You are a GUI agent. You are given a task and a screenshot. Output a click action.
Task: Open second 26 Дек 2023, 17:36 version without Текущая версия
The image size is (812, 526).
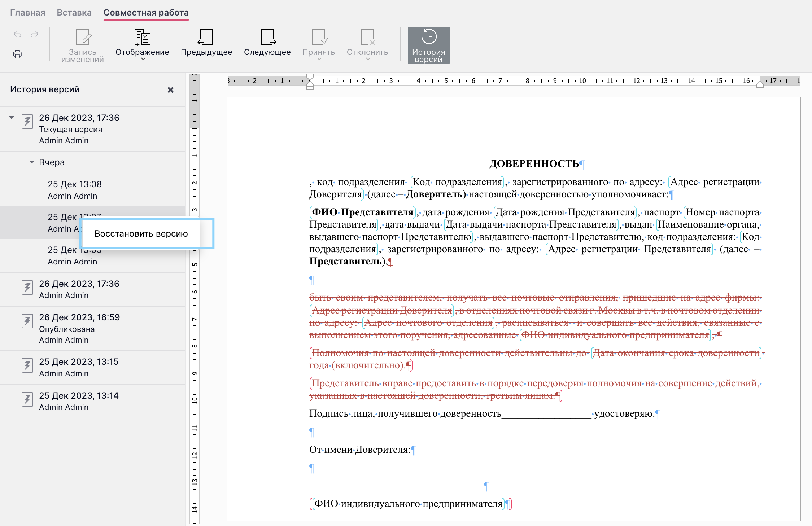(x=93, y=289)
